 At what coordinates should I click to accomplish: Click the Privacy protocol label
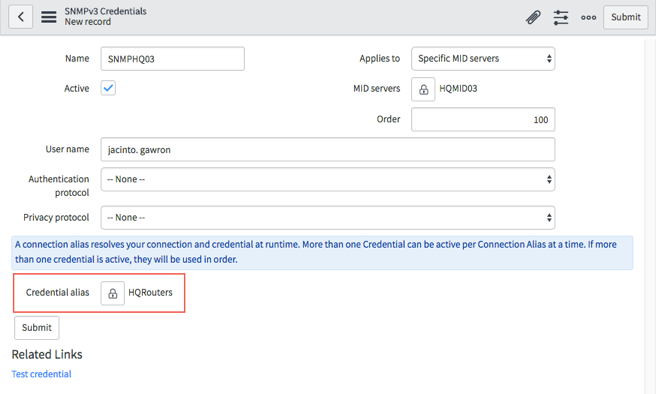(x=56, y=217)
